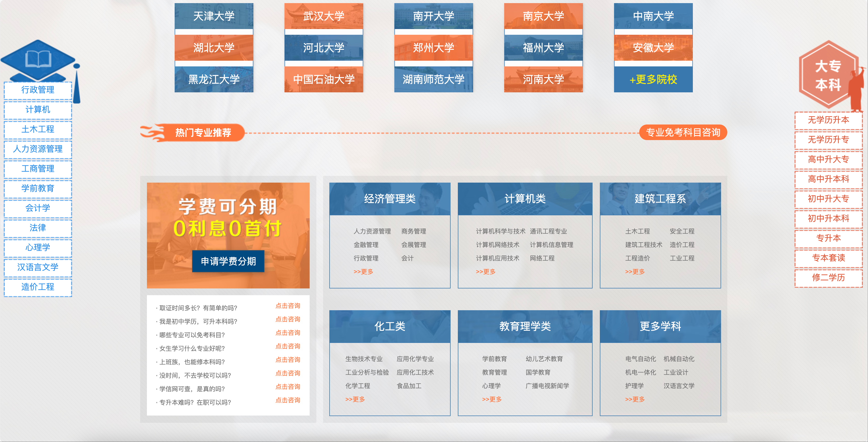Click the 热门专业推荐 flame banner

tap(193, 133)
